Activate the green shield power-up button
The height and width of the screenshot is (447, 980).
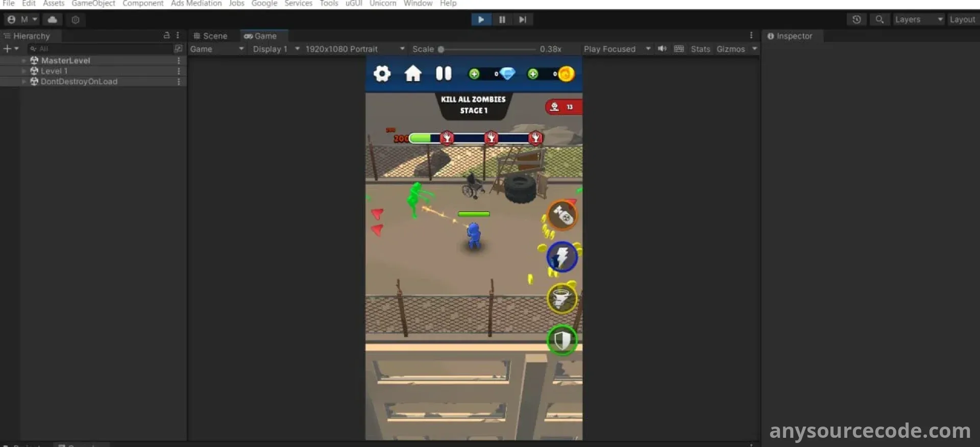562,340
